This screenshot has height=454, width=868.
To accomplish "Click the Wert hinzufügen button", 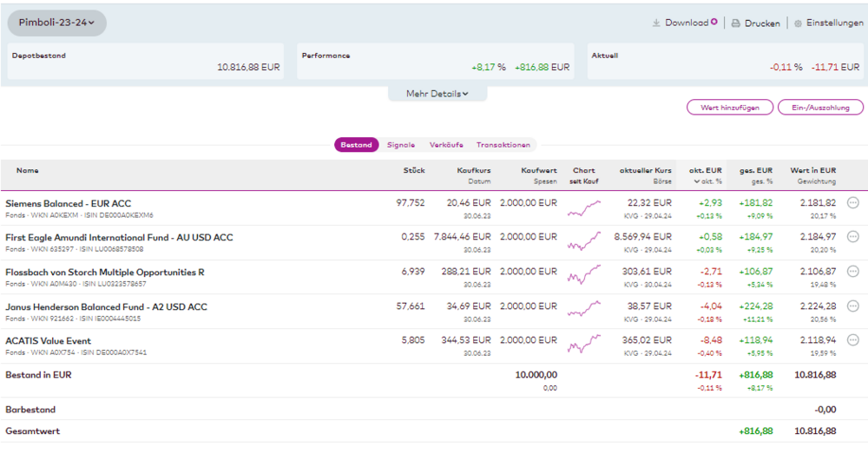I will [x=729, y=108].
